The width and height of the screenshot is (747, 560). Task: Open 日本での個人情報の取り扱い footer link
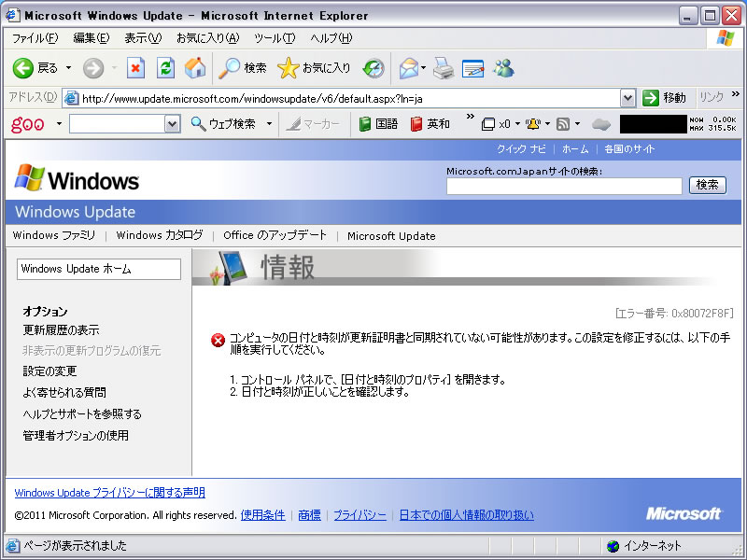(466, 515)
